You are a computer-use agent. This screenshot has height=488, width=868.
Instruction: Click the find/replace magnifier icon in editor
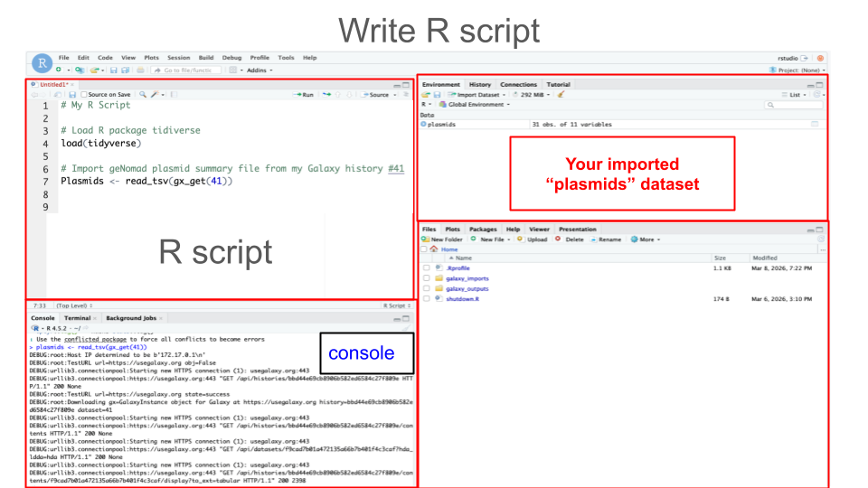pos(143,94)
